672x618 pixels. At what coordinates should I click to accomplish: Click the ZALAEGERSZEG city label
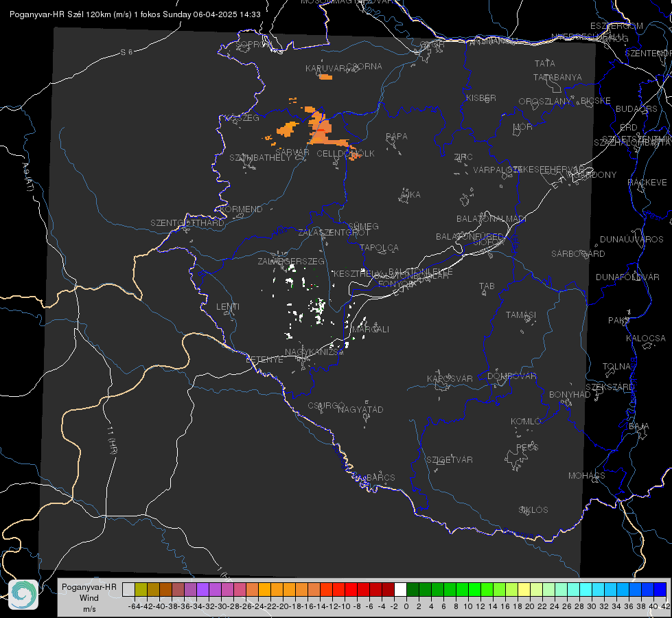click(291, 261)
